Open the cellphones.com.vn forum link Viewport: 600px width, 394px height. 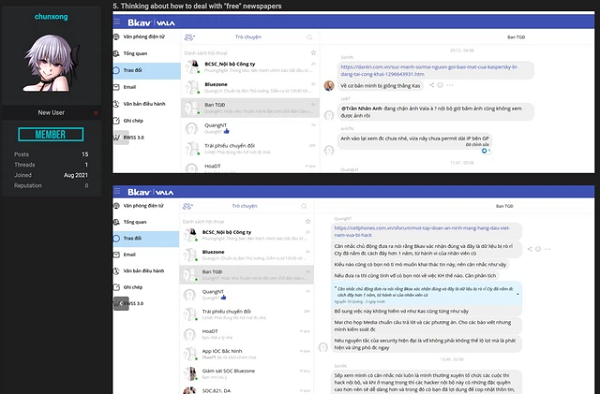[x=422, y=231]
